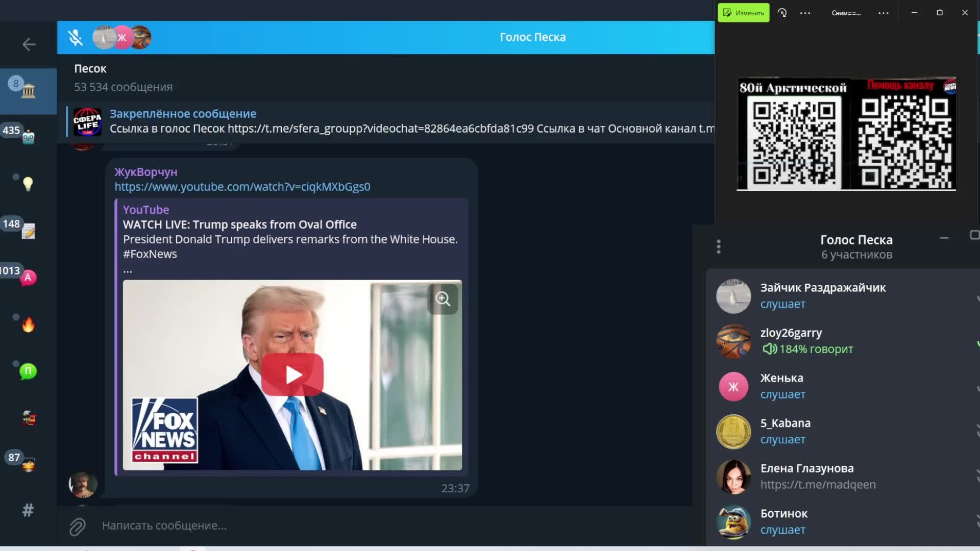Click the gold coin avatar of 5_Kabana
980x551 pixels.
733,432
